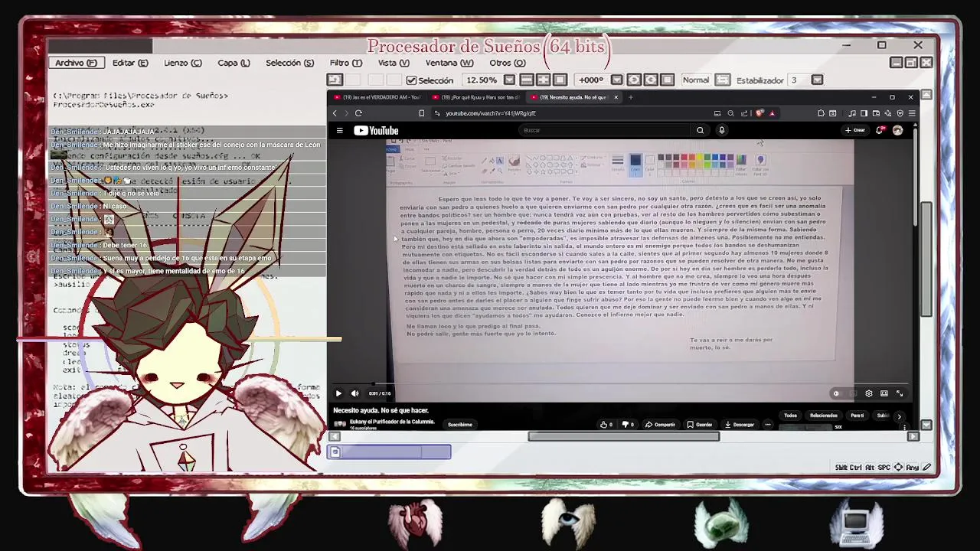Click the YouTube Buscar search field
Screen dimensions: 980x551
605,130
